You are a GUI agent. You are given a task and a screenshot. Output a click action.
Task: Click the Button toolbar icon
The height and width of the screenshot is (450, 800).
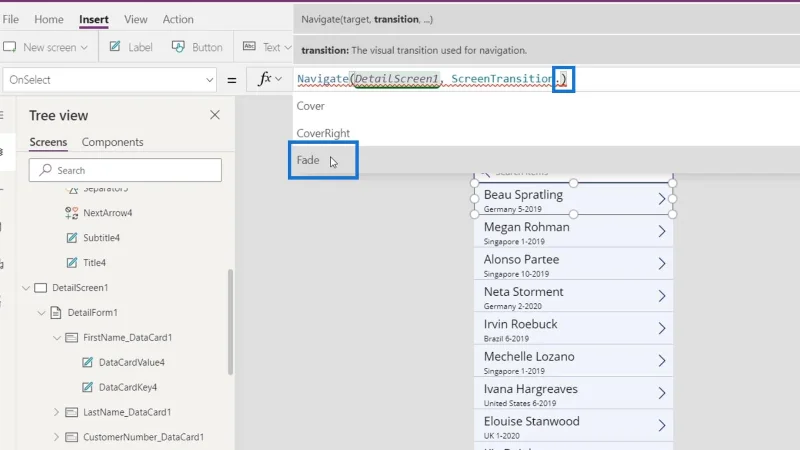pos(178,46)
